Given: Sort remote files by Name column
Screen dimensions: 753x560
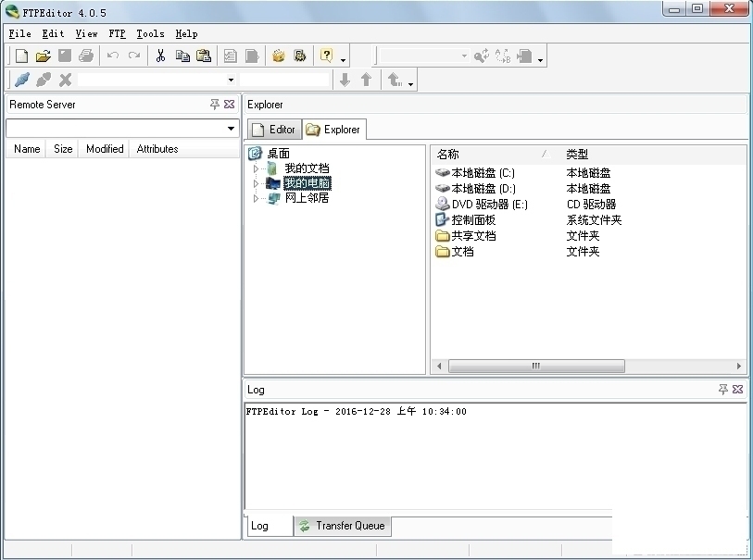Looking at the screenshot, I should pyautogui.click(x=27, y=149).
